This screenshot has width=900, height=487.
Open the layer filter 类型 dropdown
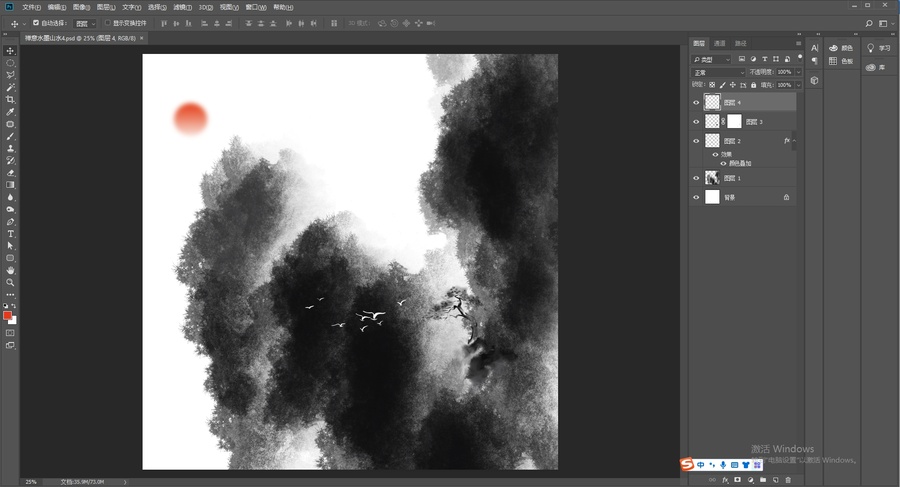(711, 59)
